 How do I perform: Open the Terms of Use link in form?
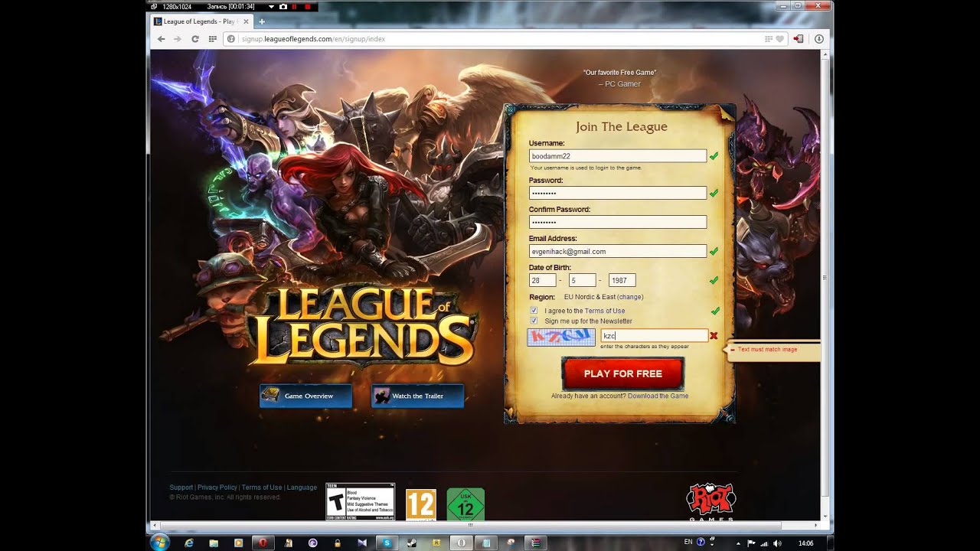pyautogui.click(x=605, y=311)
